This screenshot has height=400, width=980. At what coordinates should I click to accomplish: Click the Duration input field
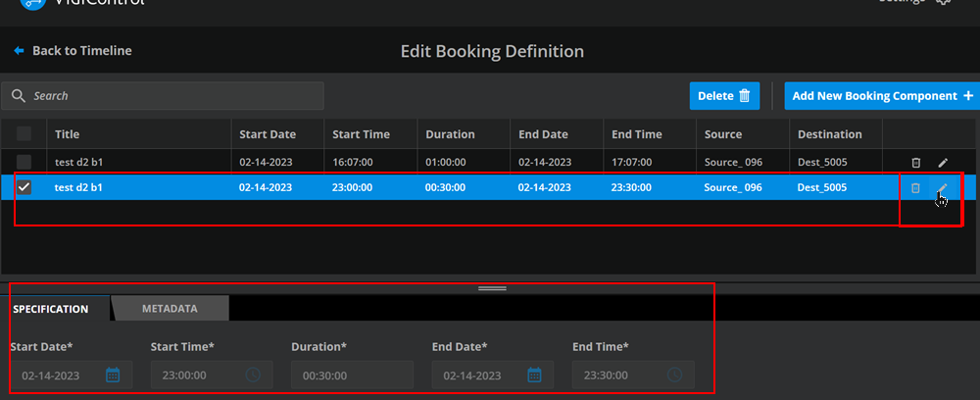(x=352, y=375)
